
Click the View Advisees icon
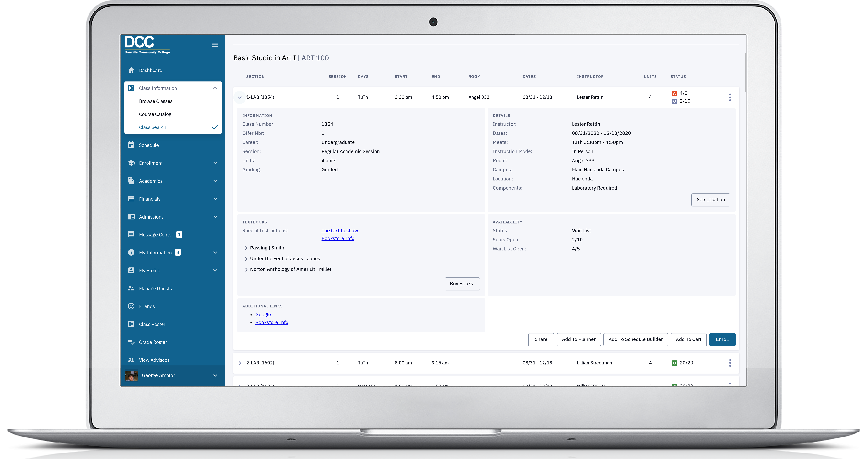[131, 360]
